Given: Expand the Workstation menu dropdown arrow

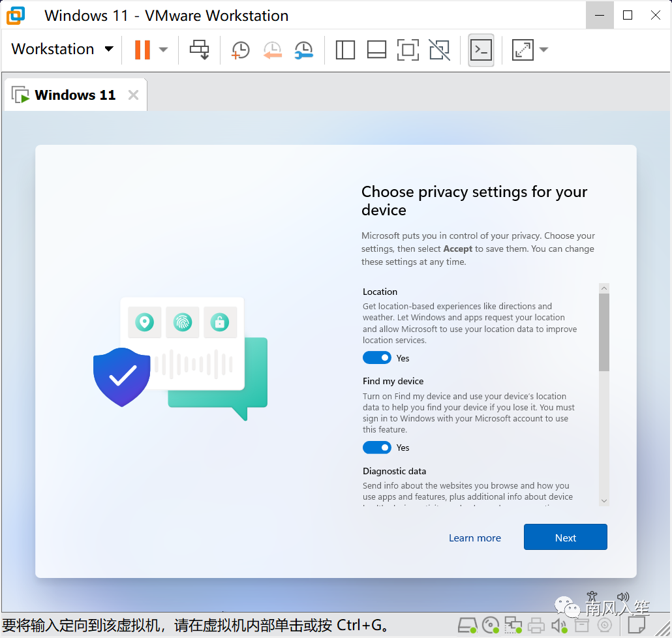Looking at the screenshot, I should (x=110, y=50).
